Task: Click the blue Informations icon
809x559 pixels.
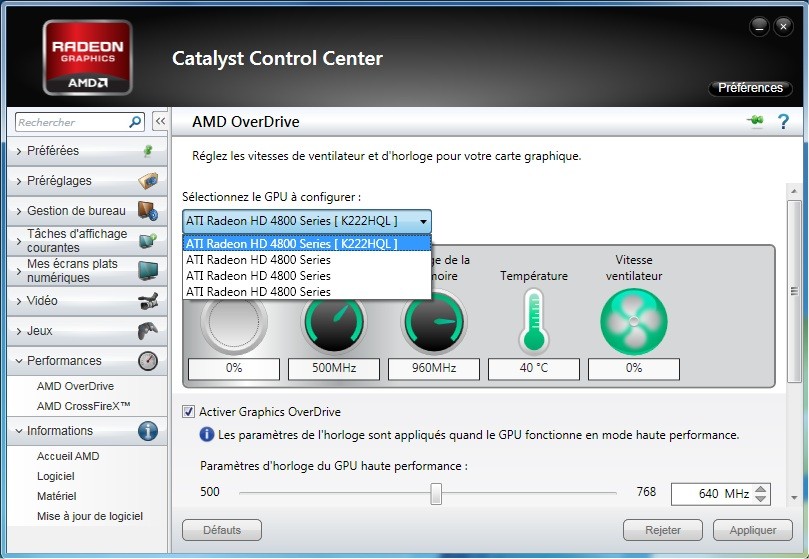Action: click(x=148, y=430)
